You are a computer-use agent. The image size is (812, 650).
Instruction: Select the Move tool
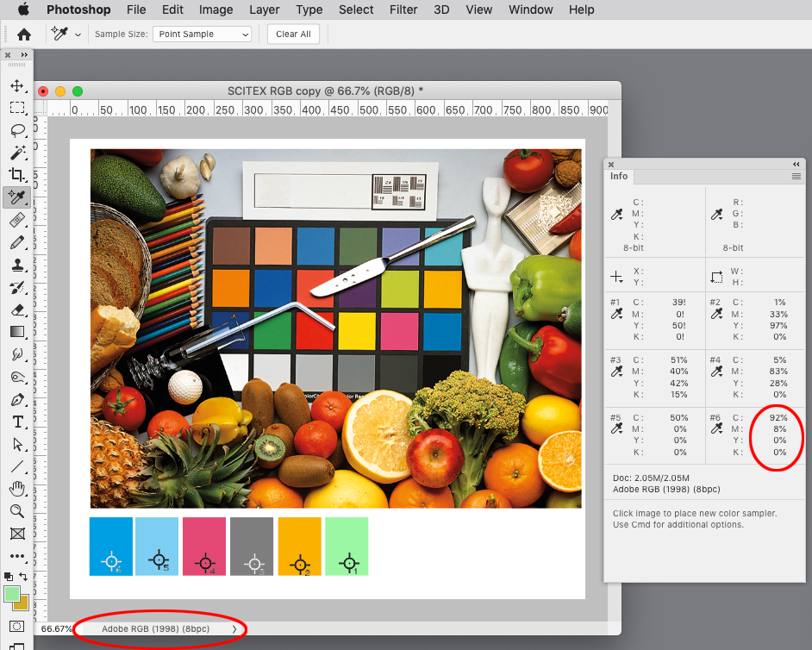point(17,86)
